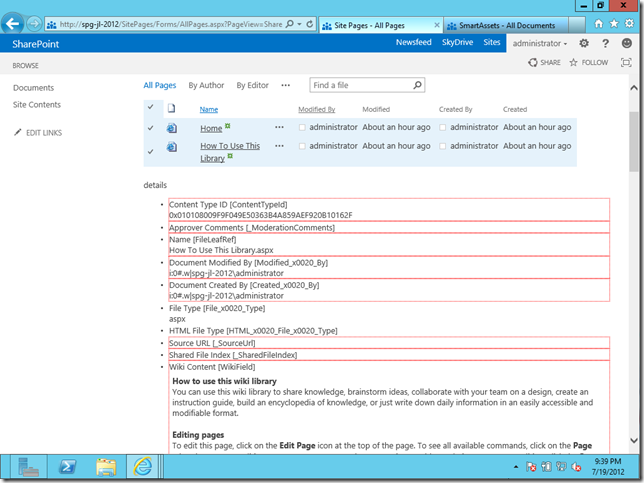
Task: Expand more views ellipsis after By Editor
Action: point(286,86)
